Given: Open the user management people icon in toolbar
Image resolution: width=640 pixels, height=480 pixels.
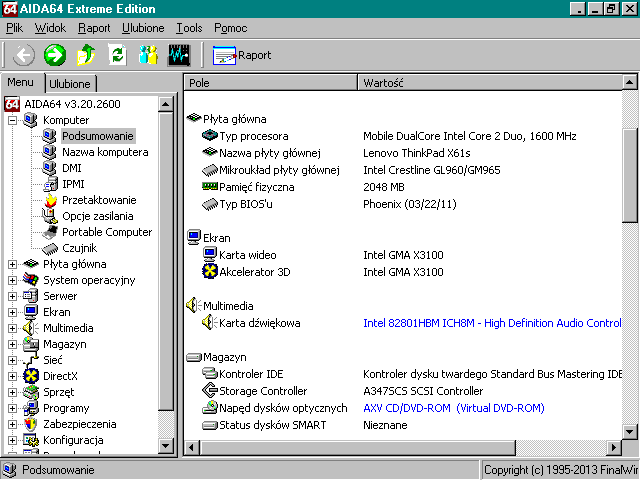Looking at the screenshot, I should pyautogui.click(x=148, y=55).
